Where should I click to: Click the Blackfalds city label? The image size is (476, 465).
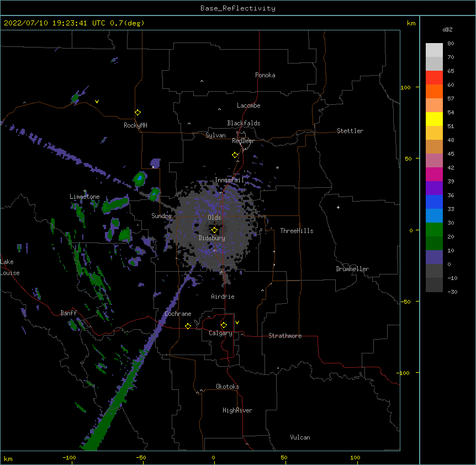[x=244, y=123]
